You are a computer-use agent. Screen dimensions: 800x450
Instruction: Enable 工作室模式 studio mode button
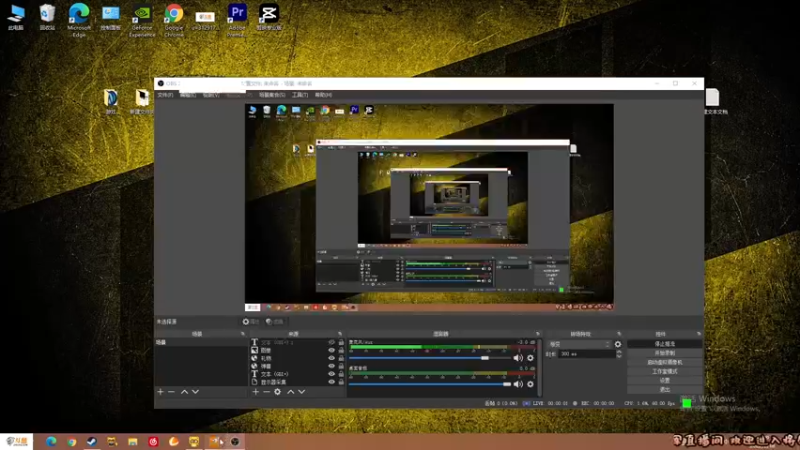[x=665, y=371]
